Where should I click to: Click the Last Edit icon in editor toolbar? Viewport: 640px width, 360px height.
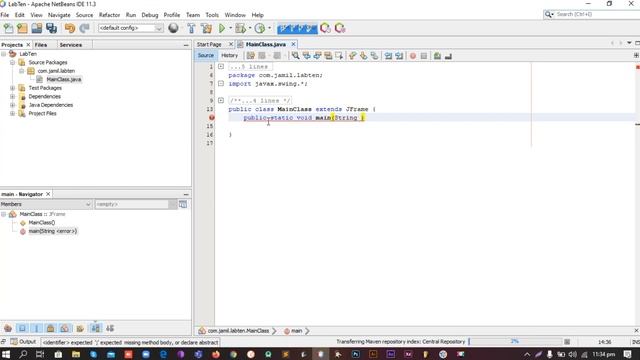point(251,56)
